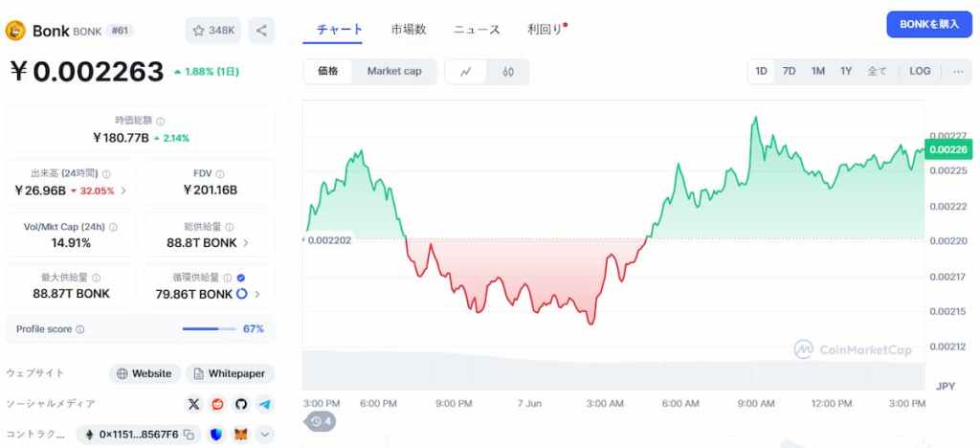Switch to candlestick chart icon view
The image size is (980, 448).
(x=508, y=71)
